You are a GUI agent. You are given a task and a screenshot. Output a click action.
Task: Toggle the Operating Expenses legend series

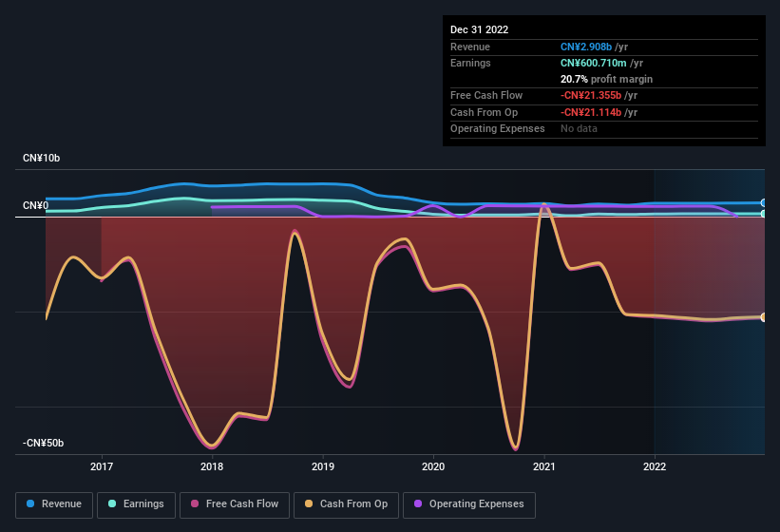[469, 504]
